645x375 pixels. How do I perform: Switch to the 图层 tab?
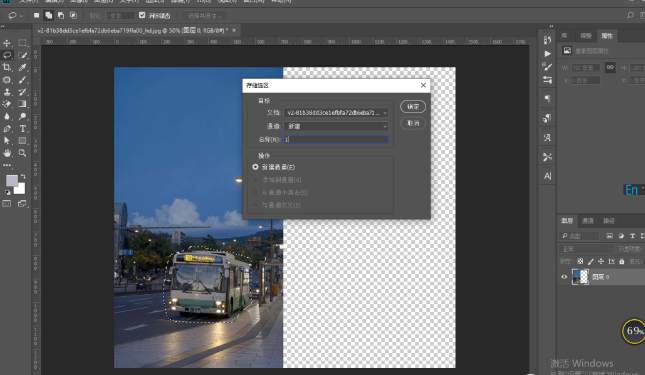tap(567, 221)
